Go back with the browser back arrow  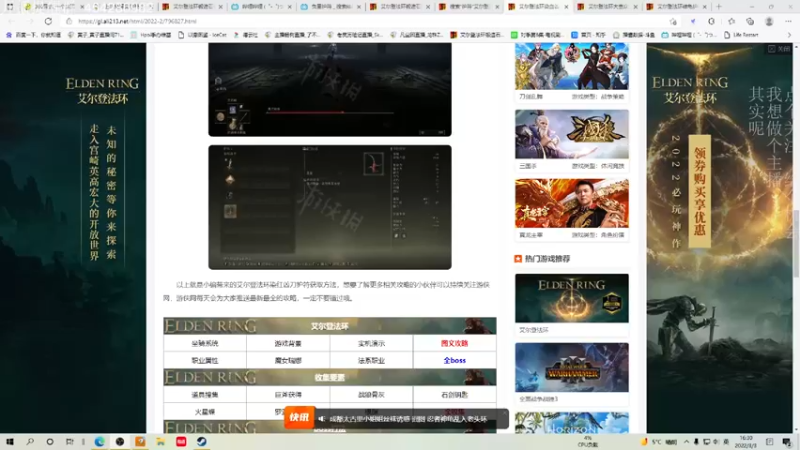tap(12, 21)
